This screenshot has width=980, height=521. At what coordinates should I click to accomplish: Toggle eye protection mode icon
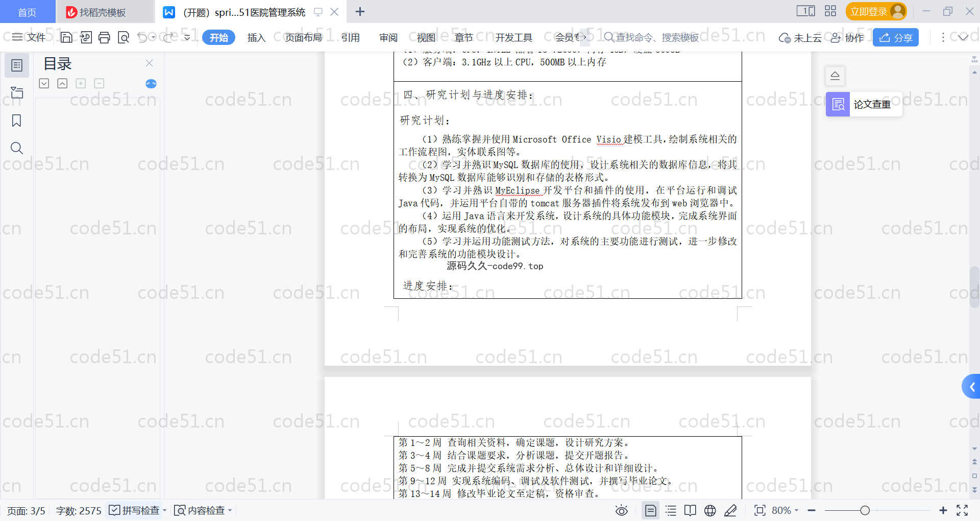[x=621, y=510]
